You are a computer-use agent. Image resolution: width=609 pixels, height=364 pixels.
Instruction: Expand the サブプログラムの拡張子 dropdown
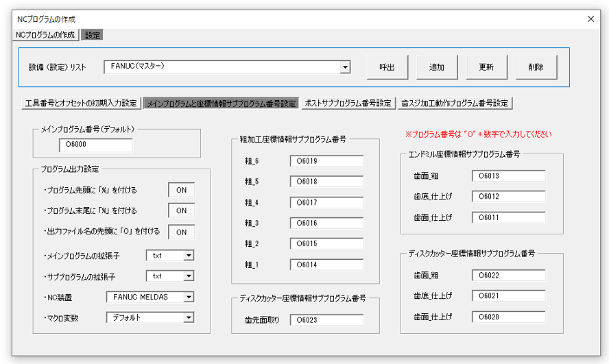pyautogui.click(x=189, y=276)
